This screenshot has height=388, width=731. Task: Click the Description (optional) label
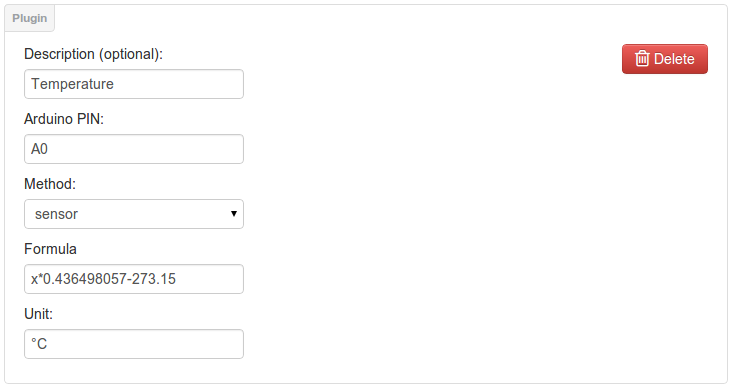(x=93, y=54)
